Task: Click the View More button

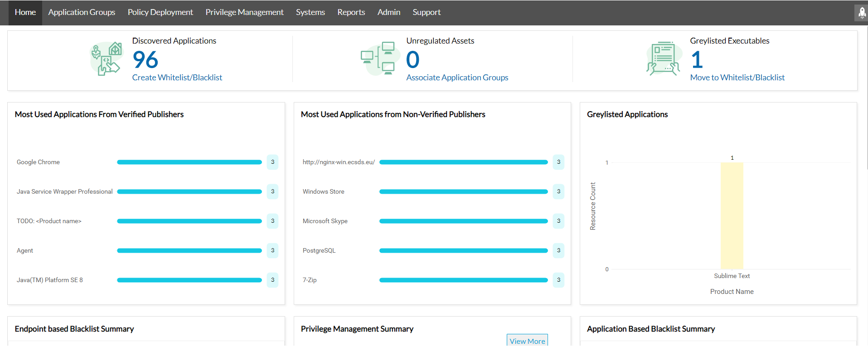Action: click(x=527, y=341)
